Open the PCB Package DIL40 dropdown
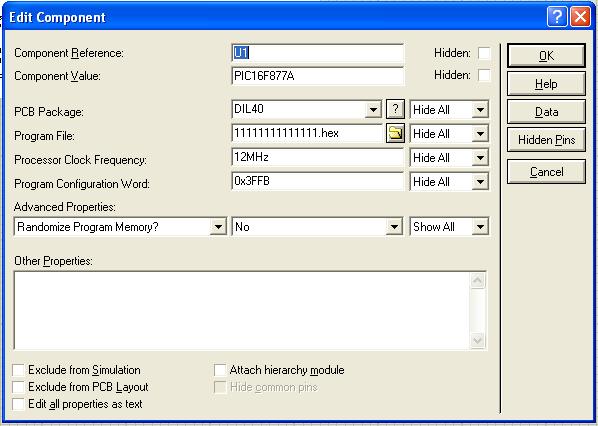This screenshot has height=426, width=598. tap(373, 110)
